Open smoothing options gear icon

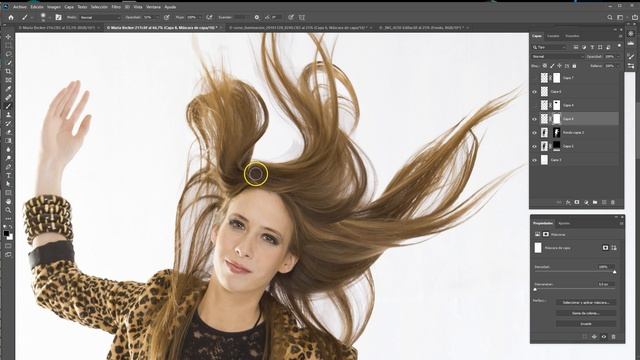tap(257, 17)
